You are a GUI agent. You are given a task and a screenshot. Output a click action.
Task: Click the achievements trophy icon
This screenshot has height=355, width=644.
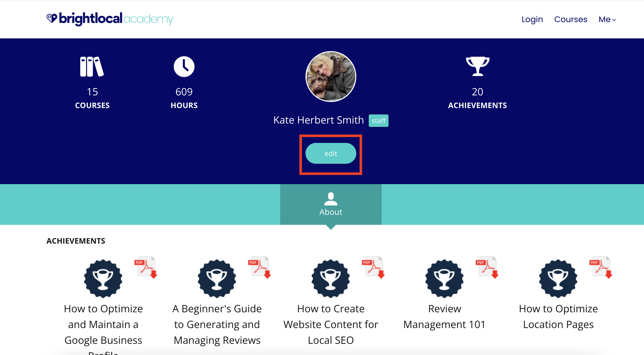pos(478,66)
